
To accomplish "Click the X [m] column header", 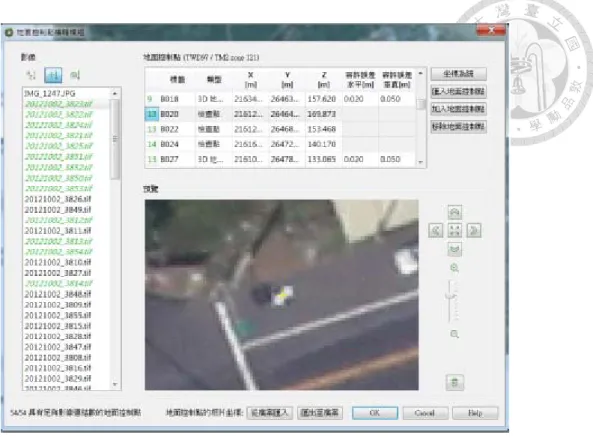I will coord(250,79).
